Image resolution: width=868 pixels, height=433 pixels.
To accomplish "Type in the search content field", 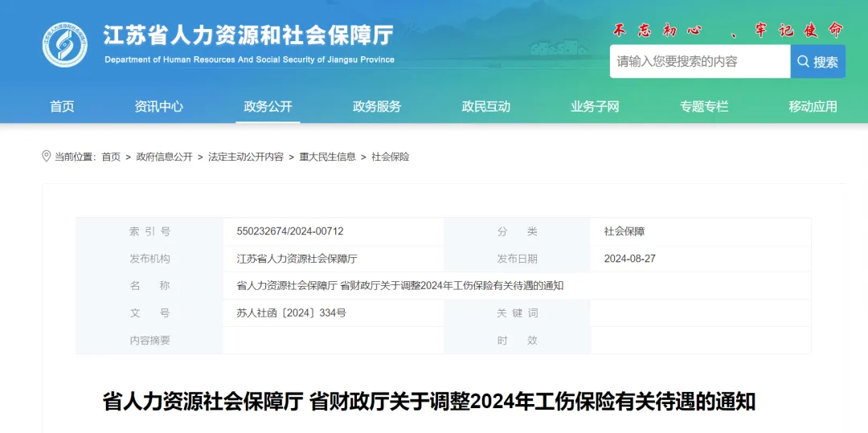I will (699, 62).
